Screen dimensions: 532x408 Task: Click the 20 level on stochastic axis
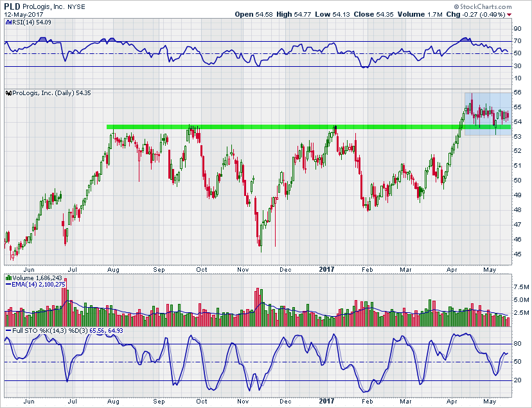pos(517,380)
